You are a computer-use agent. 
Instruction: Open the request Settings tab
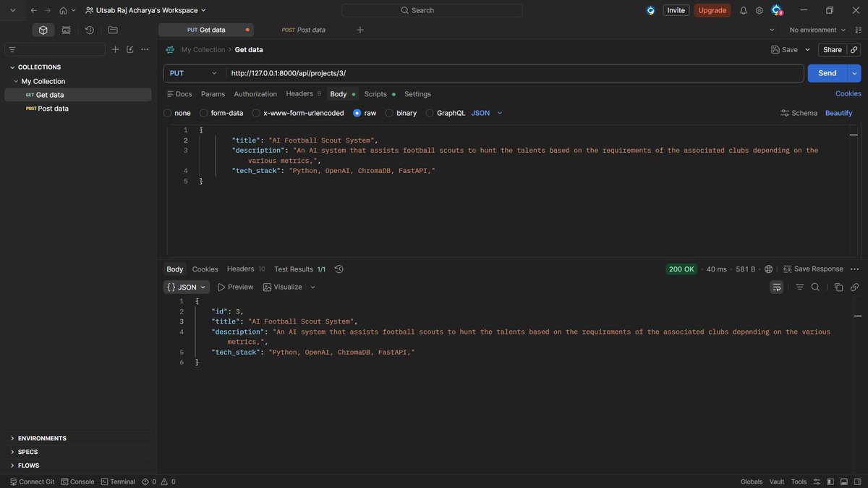(x=417, y=94)
